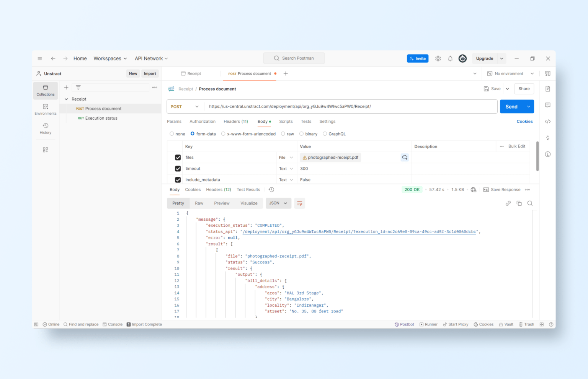This screenshot has width=588, height=379.
Task: Copy the response body
Action: [x=519, y=203]
